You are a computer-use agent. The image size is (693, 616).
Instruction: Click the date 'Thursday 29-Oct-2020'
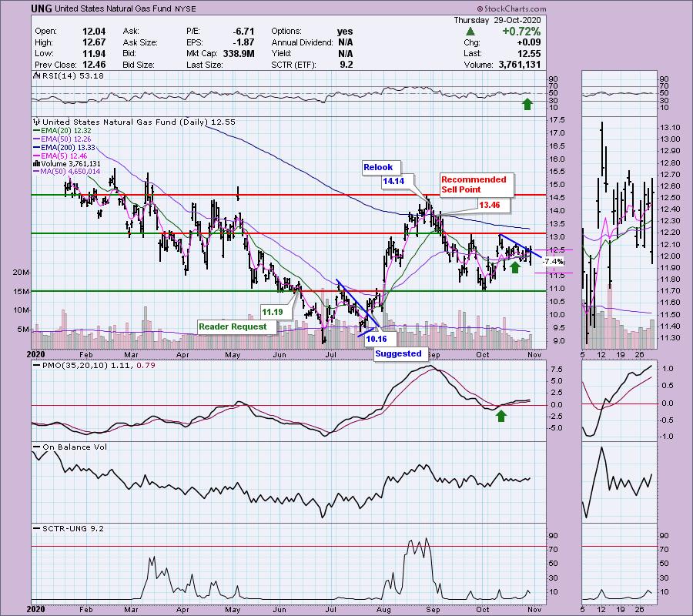(497, 20)
